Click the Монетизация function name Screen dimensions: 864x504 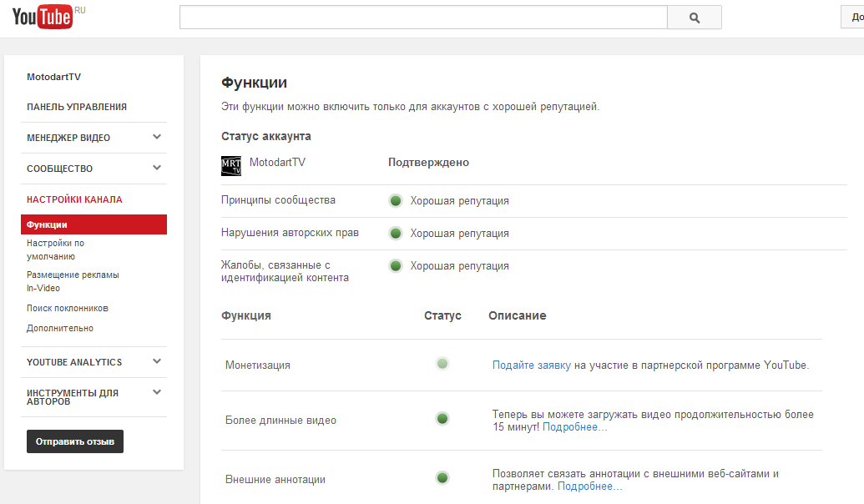click(257, 365)
